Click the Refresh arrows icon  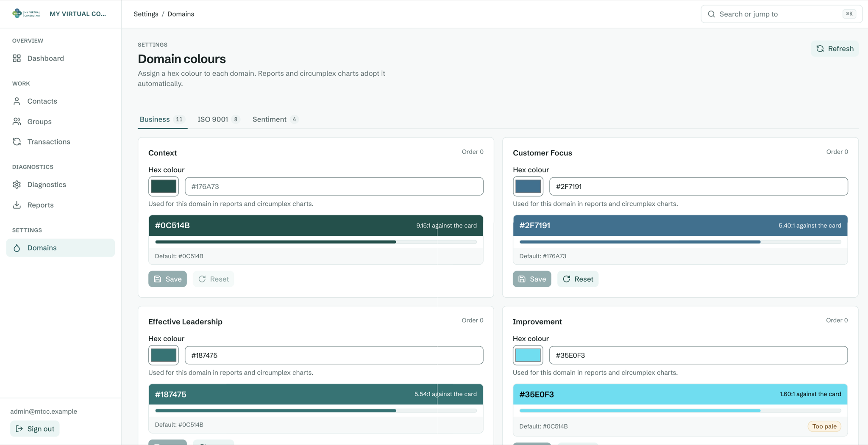point(820,49)
